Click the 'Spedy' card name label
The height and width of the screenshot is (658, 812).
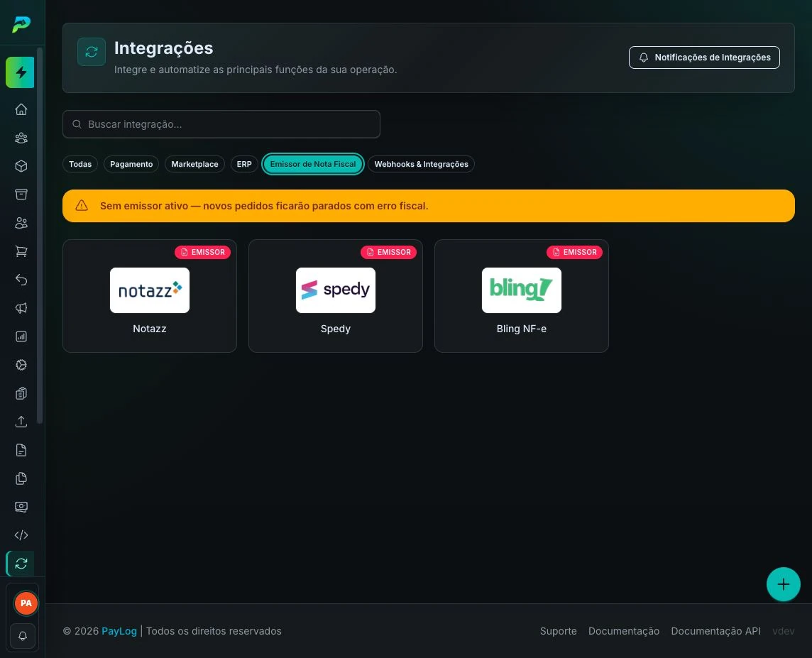click(336, 329)
